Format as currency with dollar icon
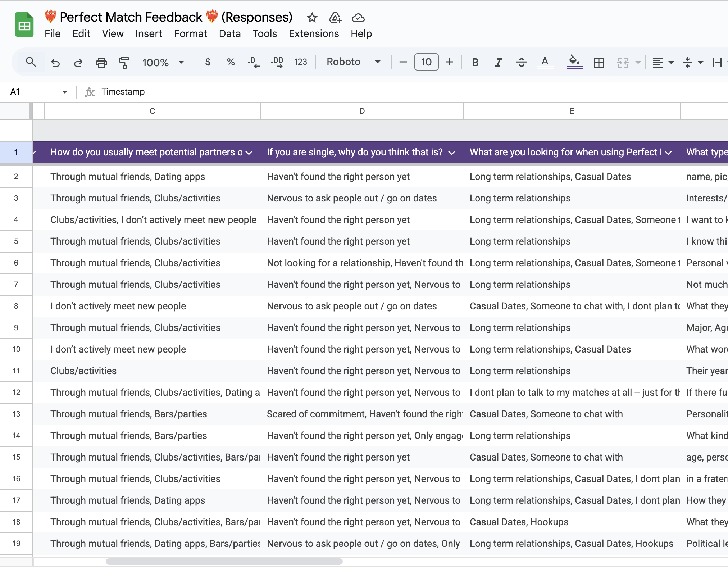Viewport: 728px width, 567px height. click(208, 62)
